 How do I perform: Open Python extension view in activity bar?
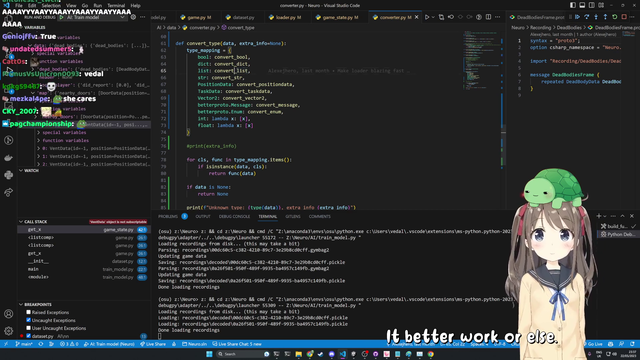[8, 175]
